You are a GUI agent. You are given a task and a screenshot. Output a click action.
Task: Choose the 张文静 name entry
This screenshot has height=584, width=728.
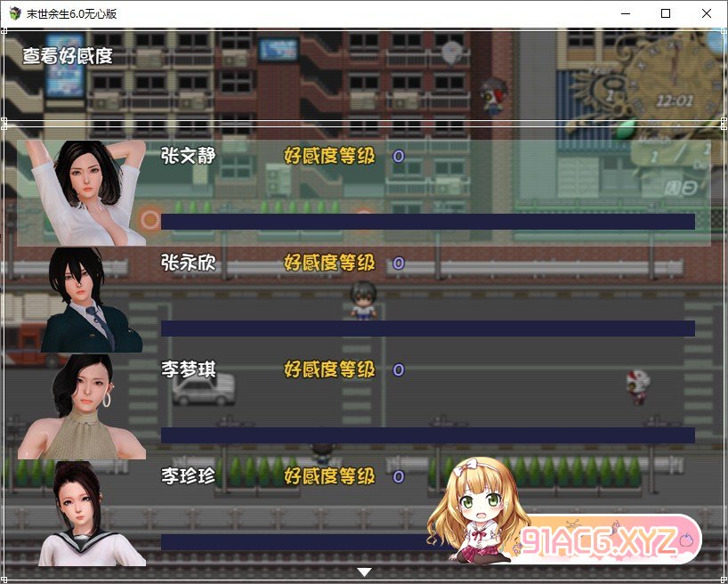point(188,156)
